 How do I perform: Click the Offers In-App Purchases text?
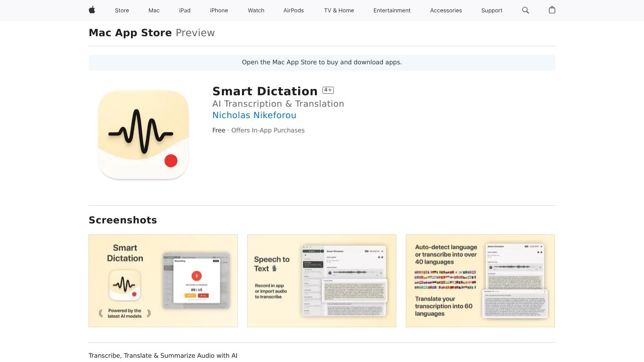tap(268, 131)
